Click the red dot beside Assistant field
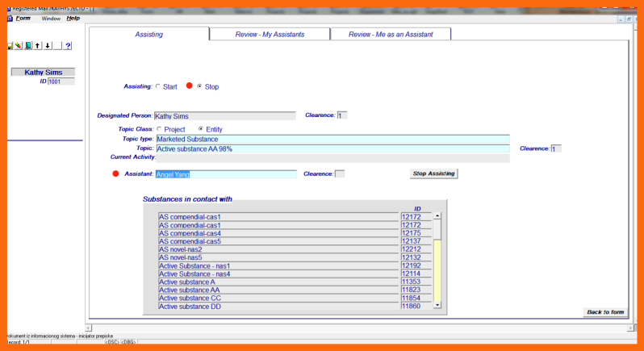The height and width of the screenshot is (351, 644). click(115, 173)
